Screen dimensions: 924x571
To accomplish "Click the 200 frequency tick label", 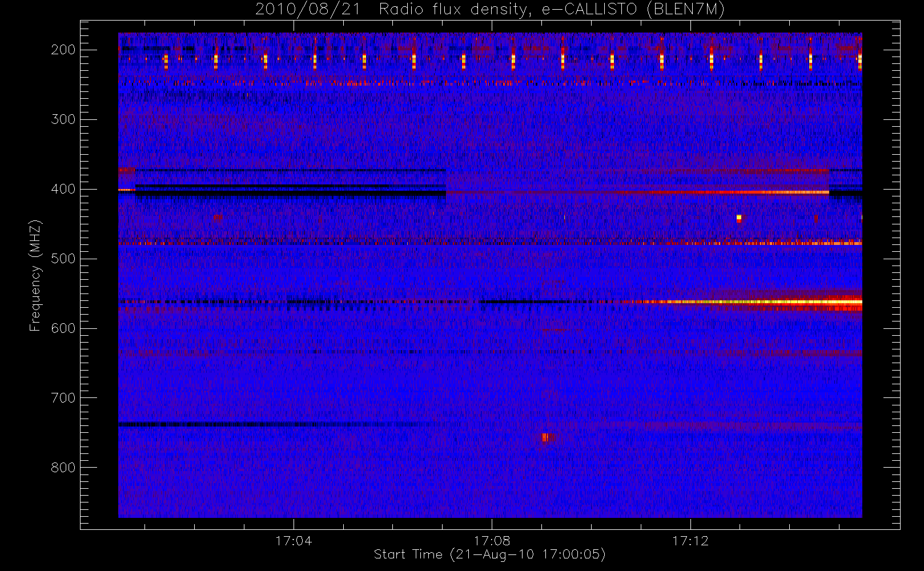I will pyautogui.click(x=63, y=50).
